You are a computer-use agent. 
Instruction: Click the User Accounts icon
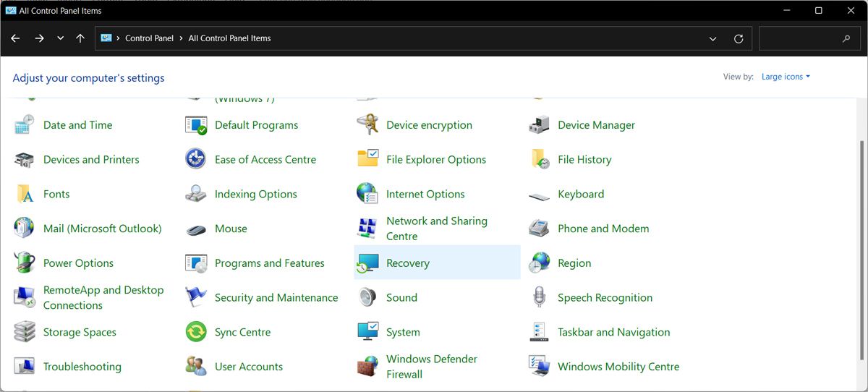coord(196,367)
